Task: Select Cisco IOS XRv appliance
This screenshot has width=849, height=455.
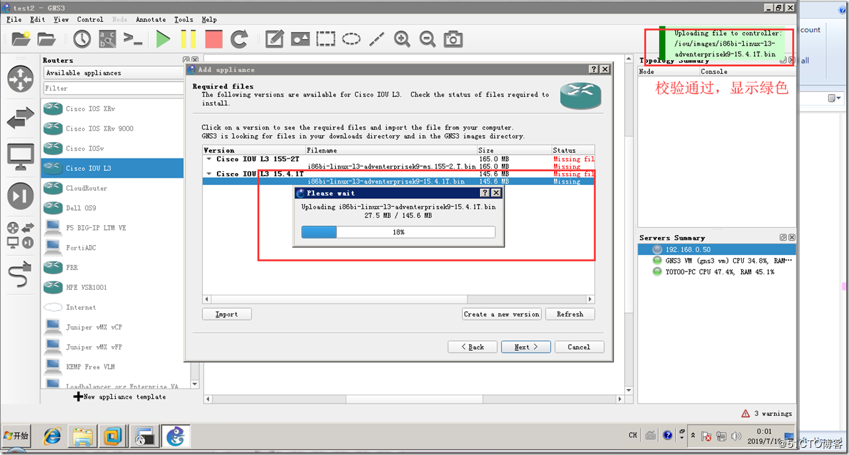Action: (x=115, y=109)
